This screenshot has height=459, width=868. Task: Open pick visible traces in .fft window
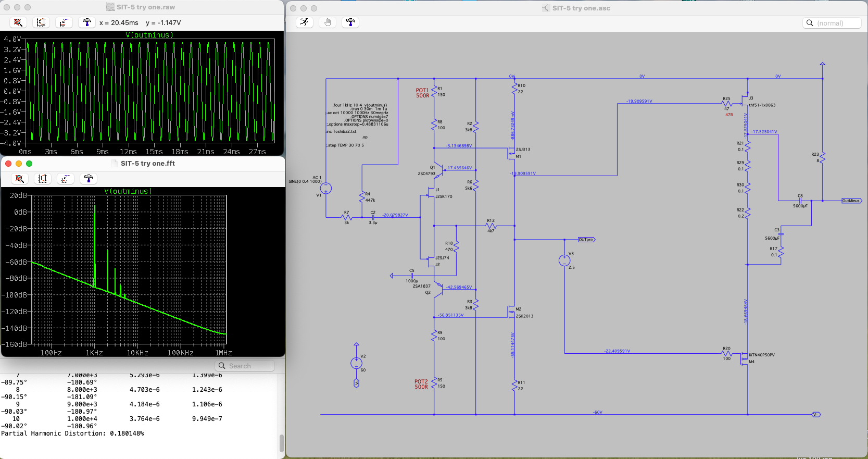click(x=66, y=179)
